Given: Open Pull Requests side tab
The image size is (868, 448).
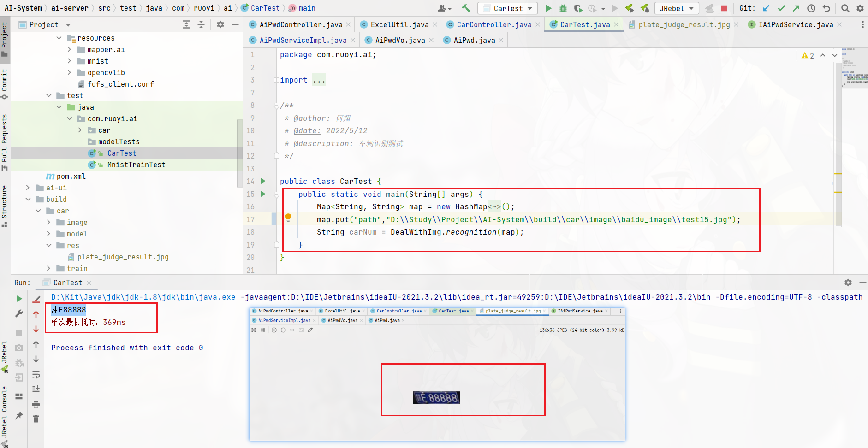Looking at the screenshot, I should click(5, 142).
